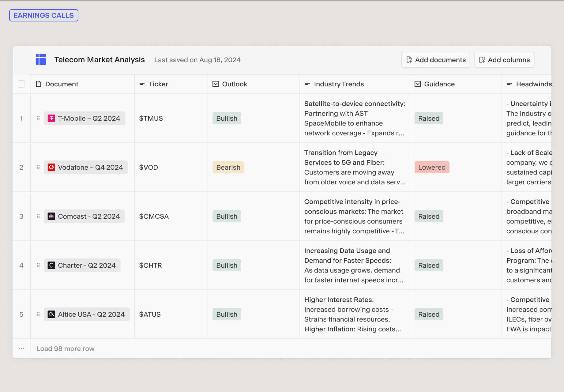
Task: Click the Guidance column checkbox-type icon
Action: (418, 84)
